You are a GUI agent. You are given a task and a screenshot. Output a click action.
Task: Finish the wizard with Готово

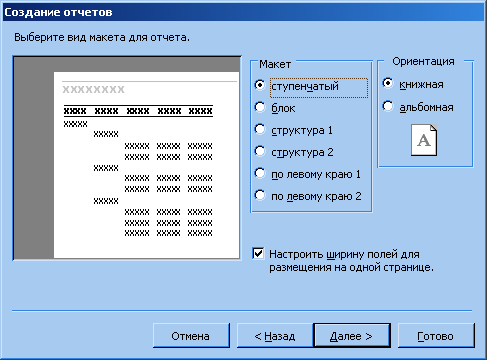click(436, 336)
